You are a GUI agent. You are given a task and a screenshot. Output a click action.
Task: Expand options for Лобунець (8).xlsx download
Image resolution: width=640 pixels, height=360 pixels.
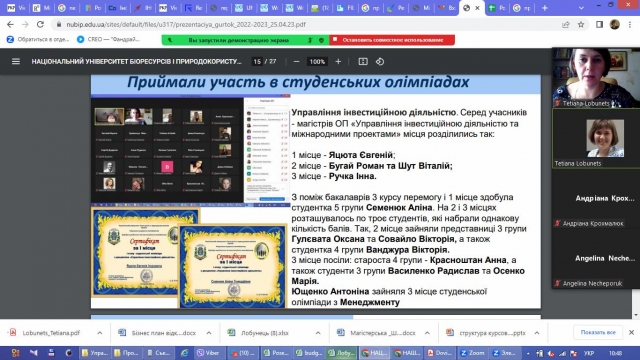tap(318, 333)
